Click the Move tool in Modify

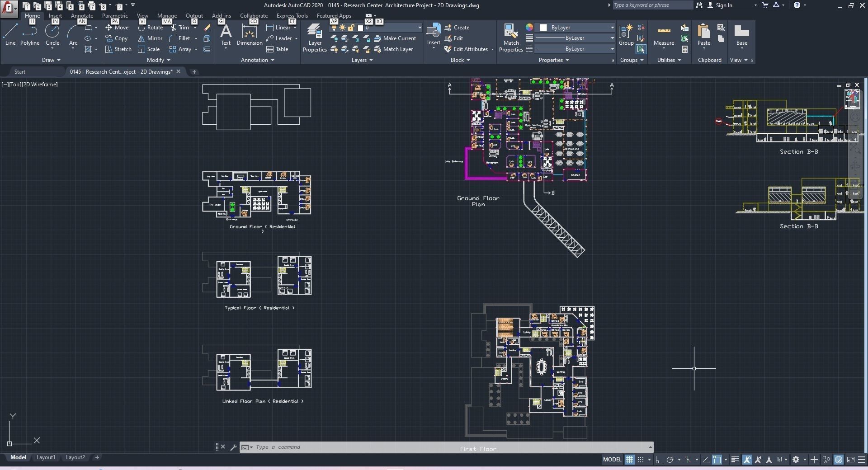pos(117,28)
